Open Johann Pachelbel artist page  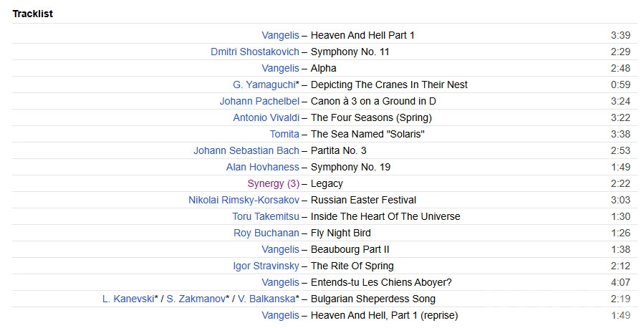[259, 101]
